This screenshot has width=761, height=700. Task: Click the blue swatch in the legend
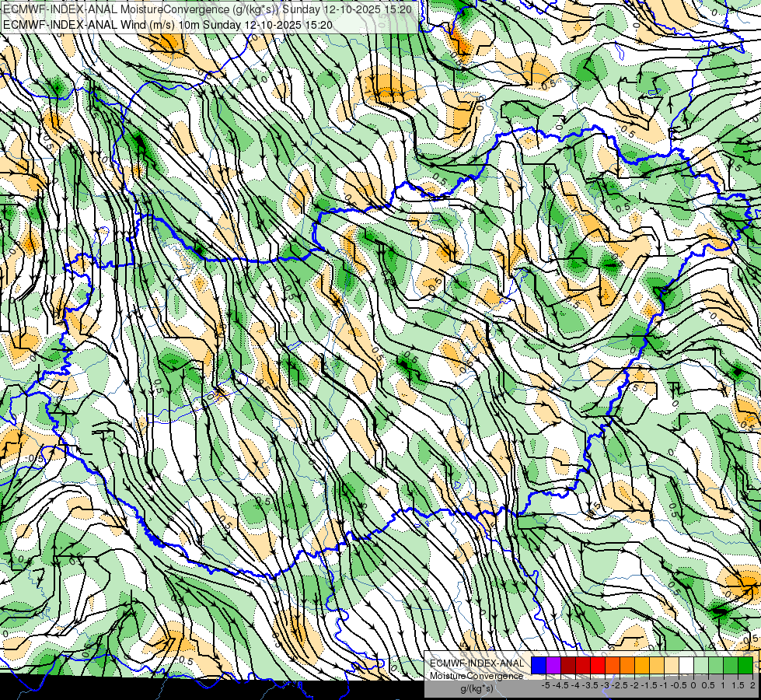[x=539, y=666]
